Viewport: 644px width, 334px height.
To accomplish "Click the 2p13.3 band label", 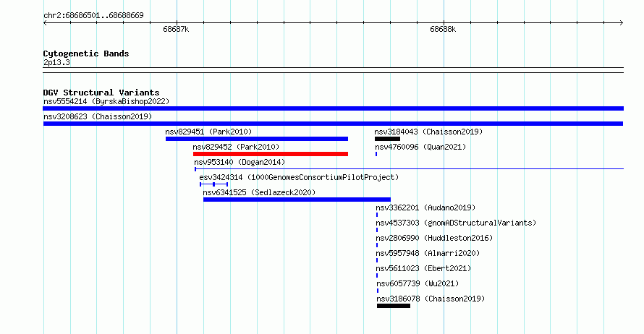I will pyautogui.click(x=56, y=62).
